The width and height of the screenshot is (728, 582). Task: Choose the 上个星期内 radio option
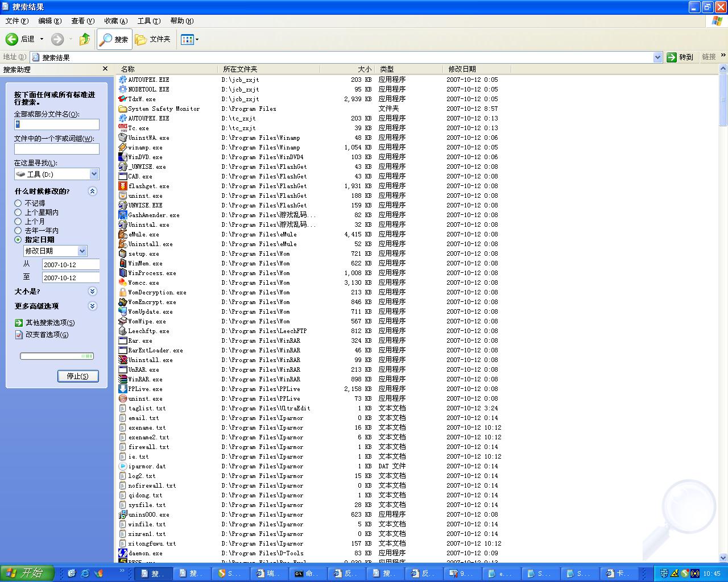pyautogui.click(x=18, y=212)
